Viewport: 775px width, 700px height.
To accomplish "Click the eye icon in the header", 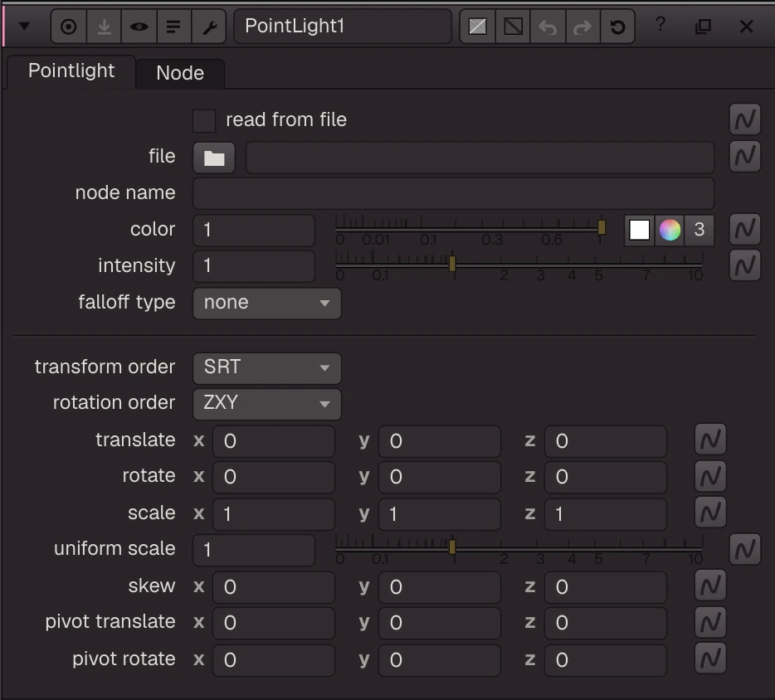I will (139, 27).
